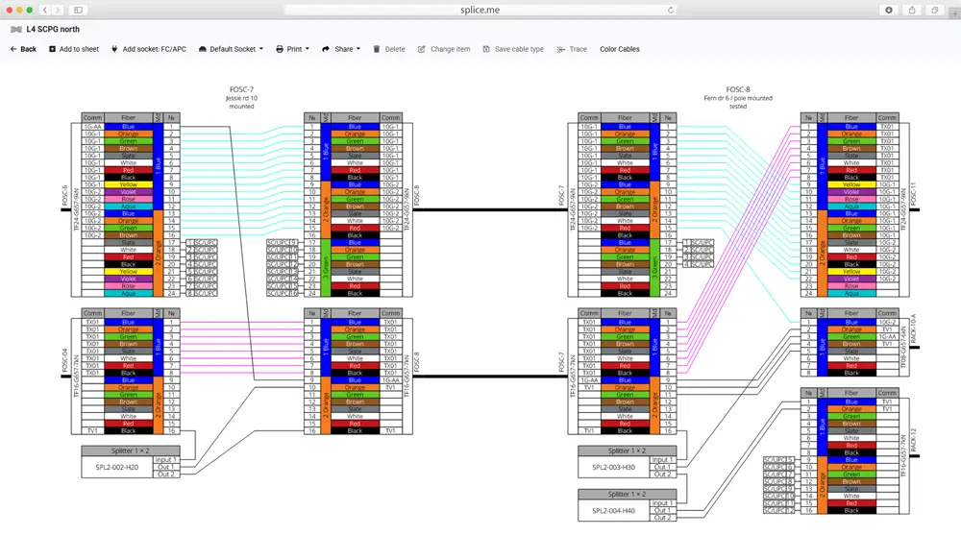Click the SPL2-003-H30 splitter box
The width and height of the screenshot is (961, 560).
click(x=614, y=467)
